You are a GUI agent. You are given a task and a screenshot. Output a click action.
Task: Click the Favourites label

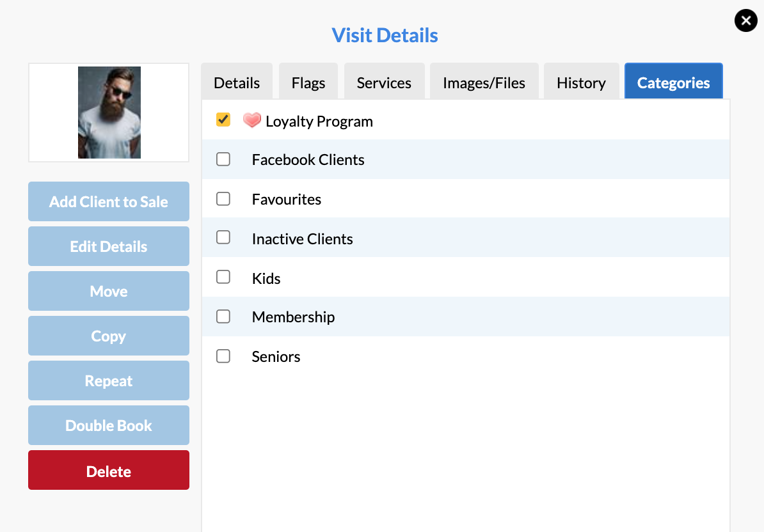click(x=287, y=199)
